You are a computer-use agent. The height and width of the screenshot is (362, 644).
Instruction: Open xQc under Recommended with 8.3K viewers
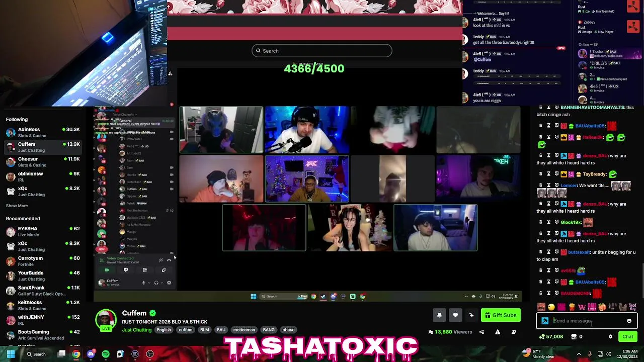point(43,246)
